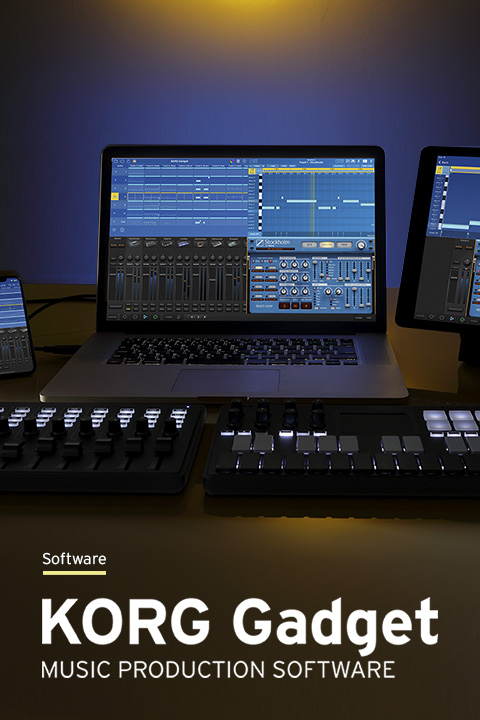Image resolution: width=480 pixels, height=720 pixels.
Task: Select the highlighted middle tab in the Stockholm header
Action: 327,245
